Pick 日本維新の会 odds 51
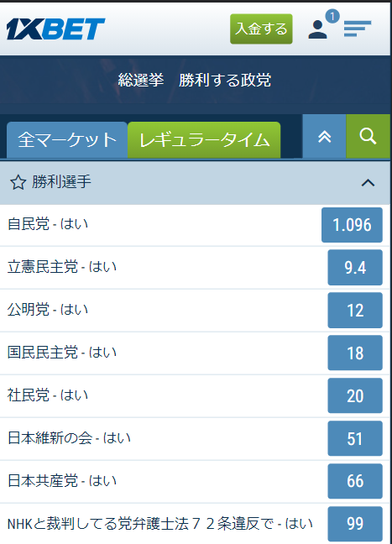This screenshot has height=544, width=392. pyautogui.click(x=355, y=438)
